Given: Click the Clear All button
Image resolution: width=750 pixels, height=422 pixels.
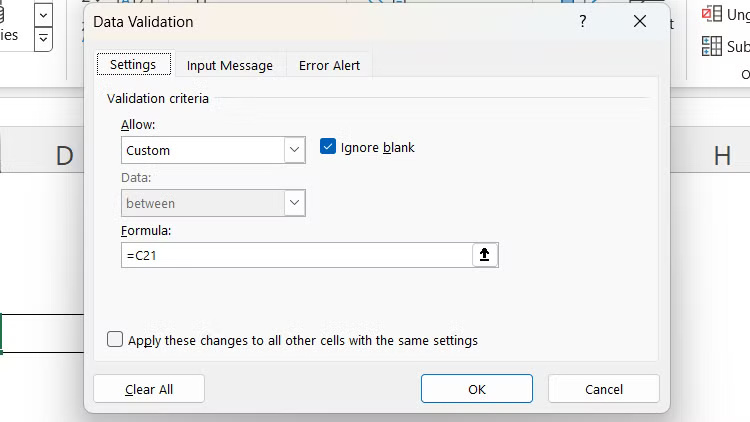Looking at the screenshot, I should tap(149, 389).
